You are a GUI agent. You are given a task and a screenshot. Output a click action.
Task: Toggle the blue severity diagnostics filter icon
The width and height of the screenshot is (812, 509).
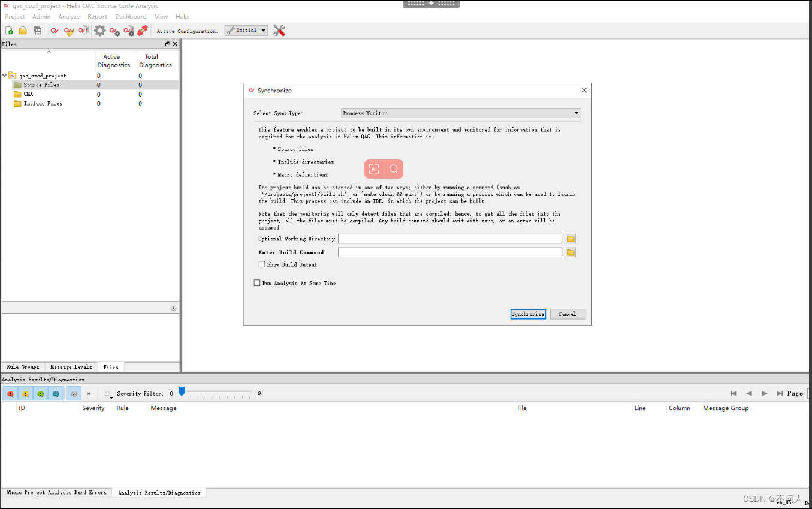56,394
